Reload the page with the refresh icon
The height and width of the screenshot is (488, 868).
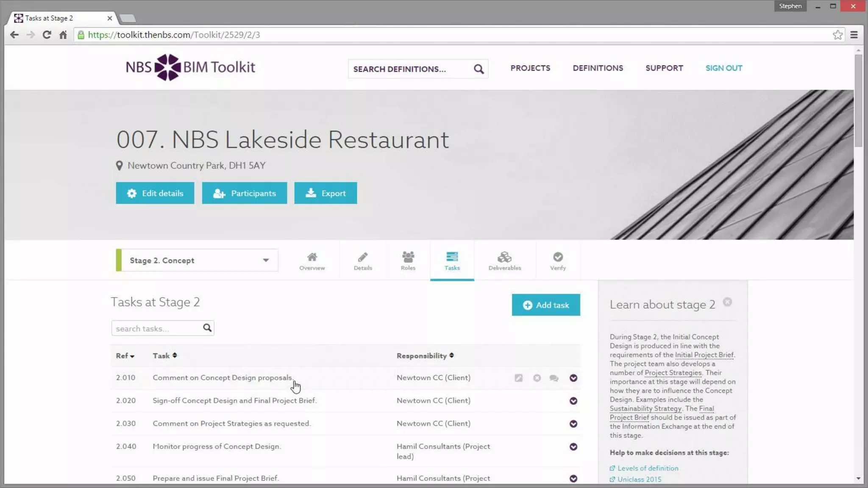47,35
